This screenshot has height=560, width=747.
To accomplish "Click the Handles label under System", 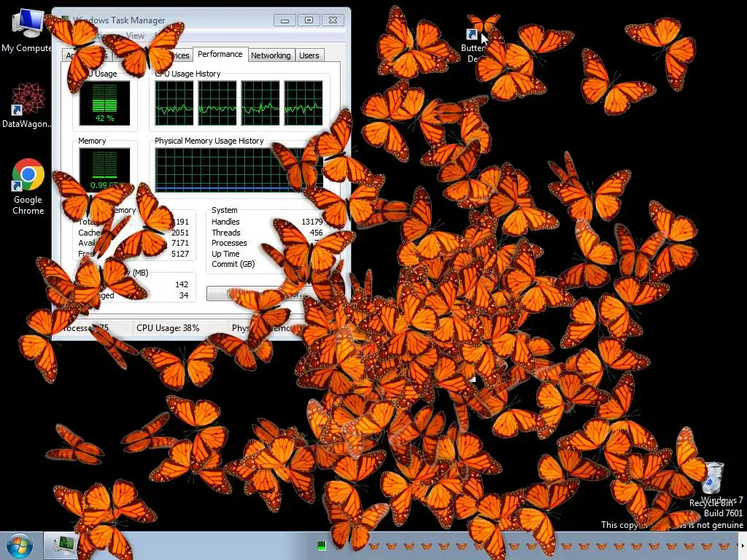I will pyautogui.click(x=225, y=222).
